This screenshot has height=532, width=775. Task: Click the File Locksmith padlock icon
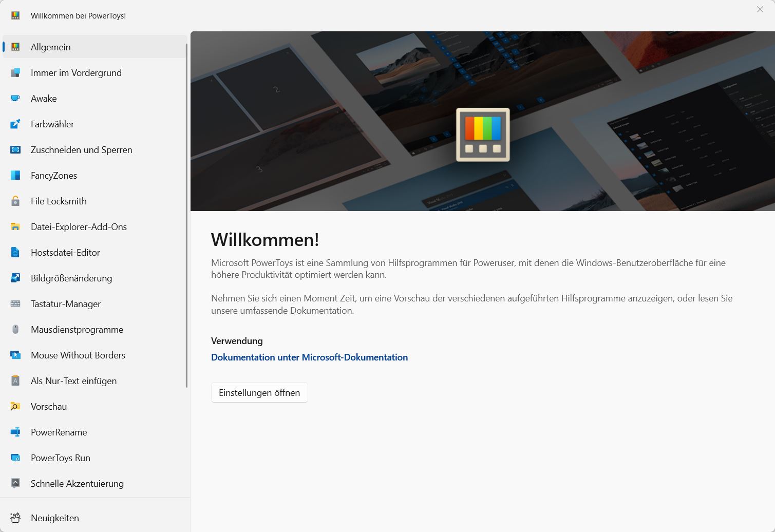click(x=15, y=201)
